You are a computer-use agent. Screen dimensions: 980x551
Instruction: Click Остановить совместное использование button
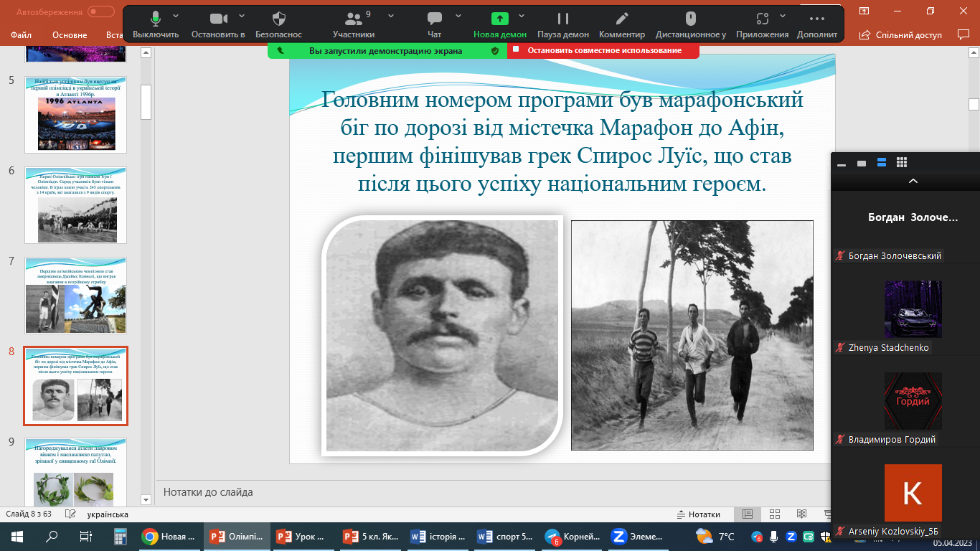[x=603, y=50]
